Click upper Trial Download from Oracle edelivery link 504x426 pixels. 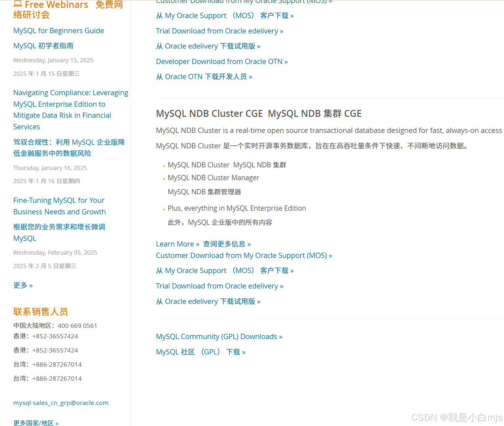pyautogui.click(x=220, y=31)
